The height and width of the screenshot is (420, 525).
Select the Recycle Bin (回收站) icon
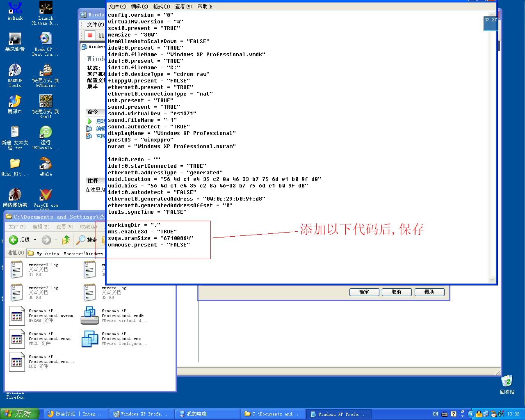click(507, 384)
